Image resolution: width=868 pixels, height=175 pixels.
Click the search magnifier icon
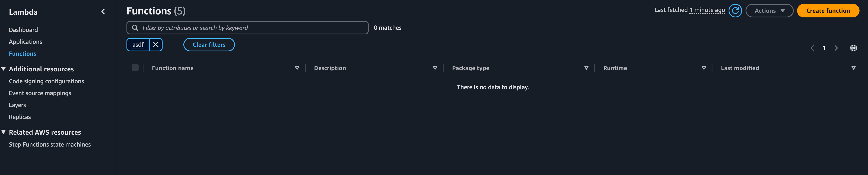click(x=135, y=28)
